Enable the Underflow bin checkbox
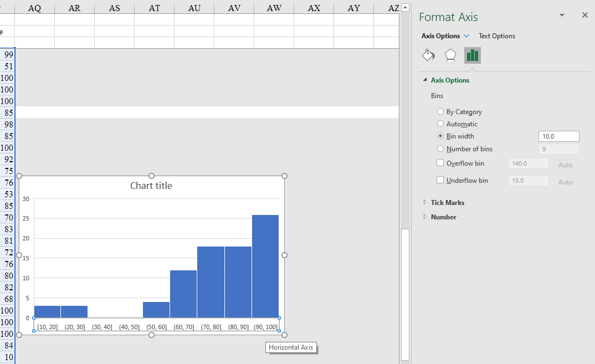595x364 pixels. click(x=440, y=180)
